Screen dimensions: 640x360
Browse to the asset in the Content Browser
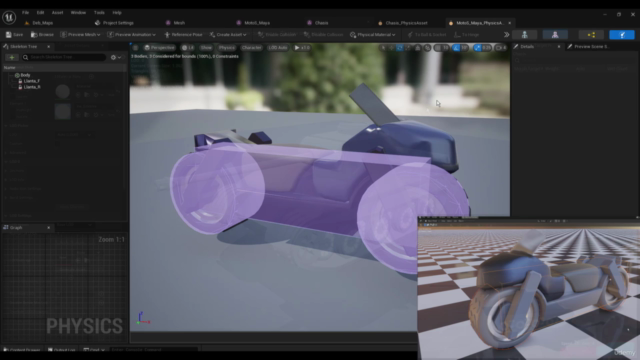point(42,35)
